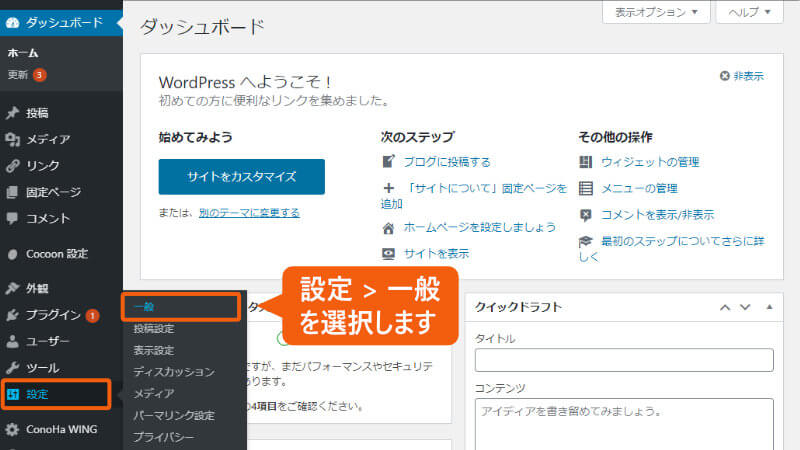Select ディスカッション in settings flyout
This screenshot has height=450, width=800.
tap(174, 372)
